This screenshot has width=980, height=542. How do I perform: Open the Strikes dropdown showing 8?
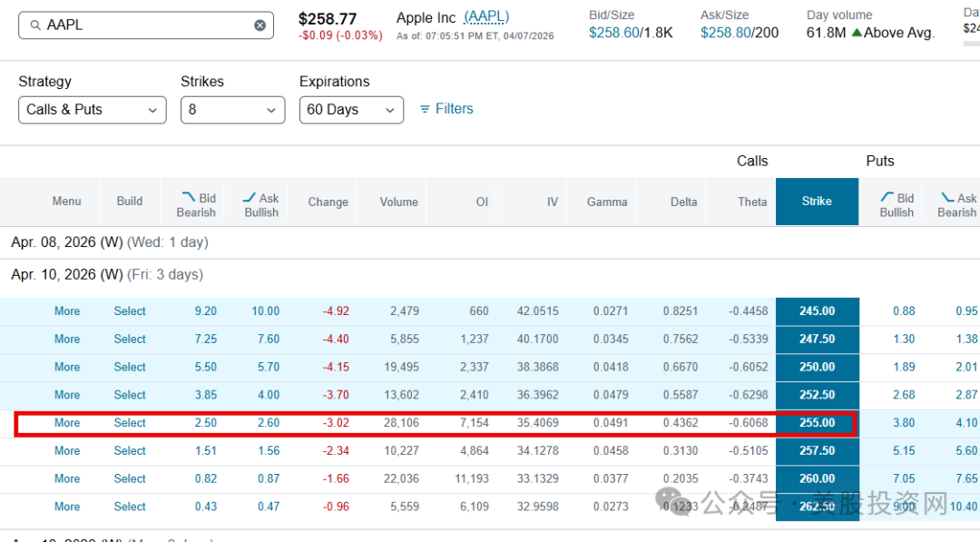(232, 109)
